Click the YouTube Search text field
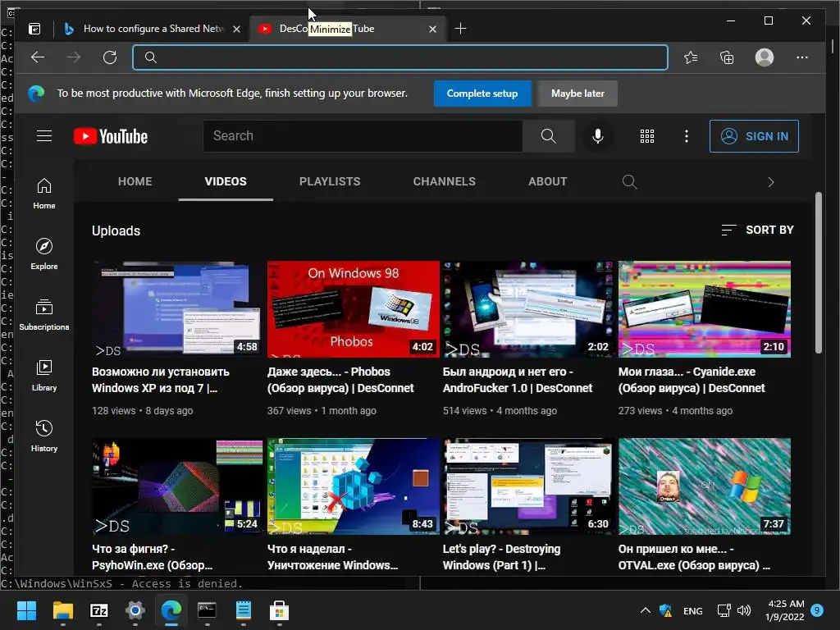Viewport: 840px width, 630px height. point(363,136)
